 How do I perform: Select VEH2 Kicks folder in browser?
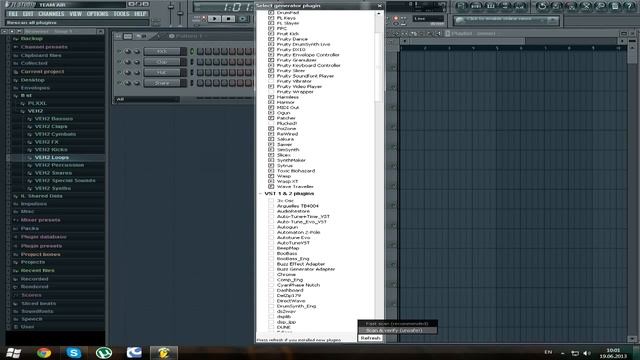51,150
